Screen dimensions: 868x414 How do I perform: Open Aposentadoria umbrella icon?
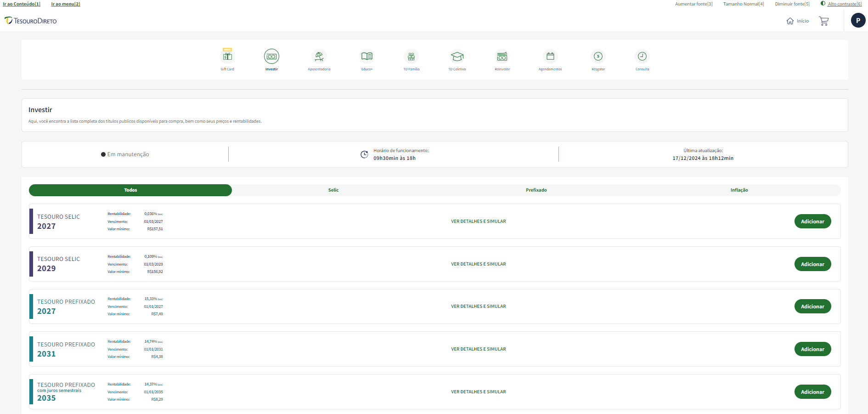click(x=319, y=56)
